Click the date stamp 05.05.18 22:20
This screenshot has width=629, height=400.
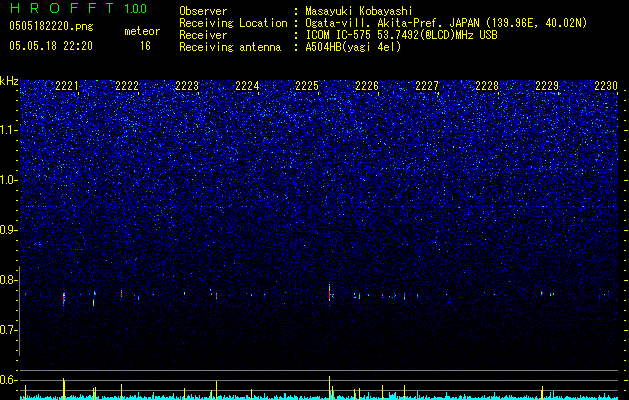(x=51, y=46)
